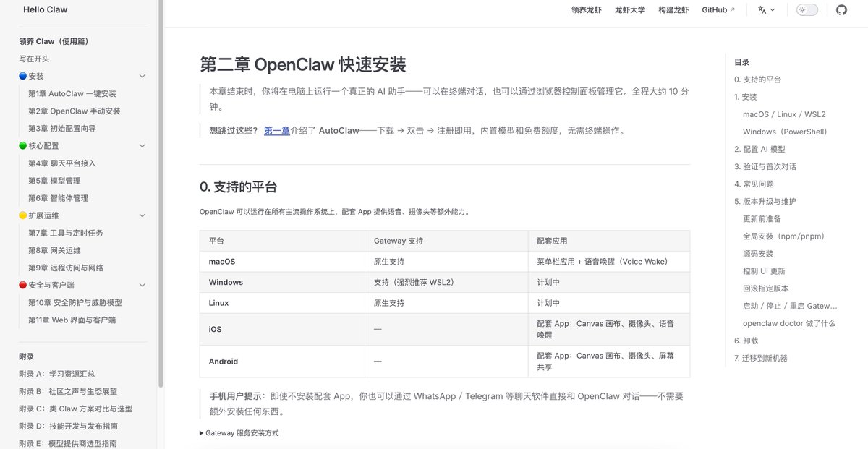
Task: Jump to 全局安装（npm/pnpm）outline entry
Action: [783, 236]
